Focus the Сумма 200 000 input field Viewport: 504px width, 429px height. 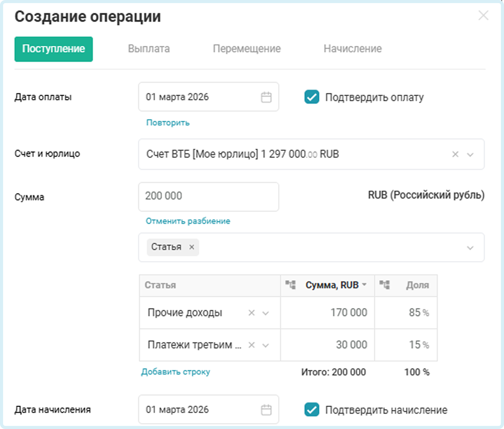pos(209,197)
